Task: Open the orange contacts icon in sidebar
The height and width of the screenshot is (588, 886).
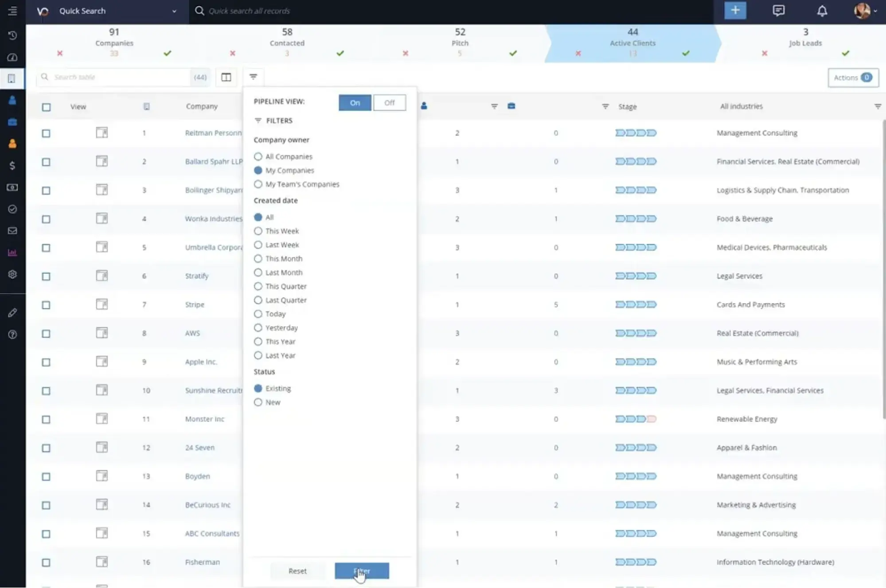Action: (12, 143)
